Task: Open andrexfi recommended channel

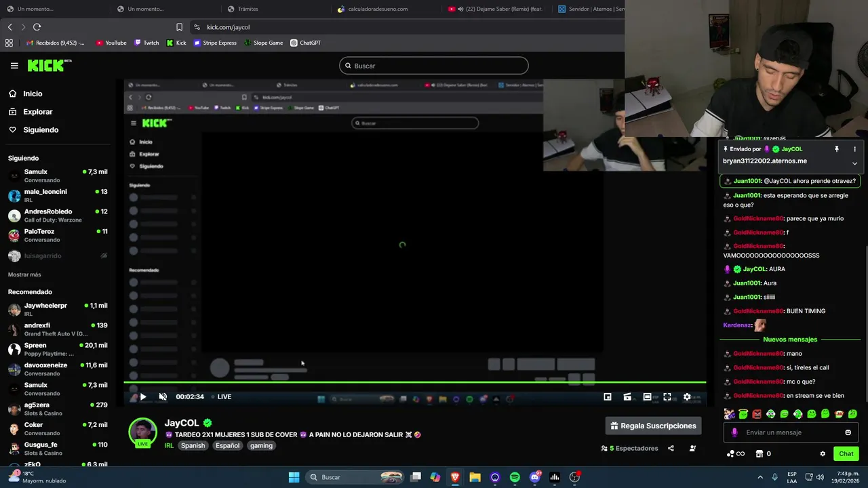Action: pyautogui.click(x=58, y=329)
